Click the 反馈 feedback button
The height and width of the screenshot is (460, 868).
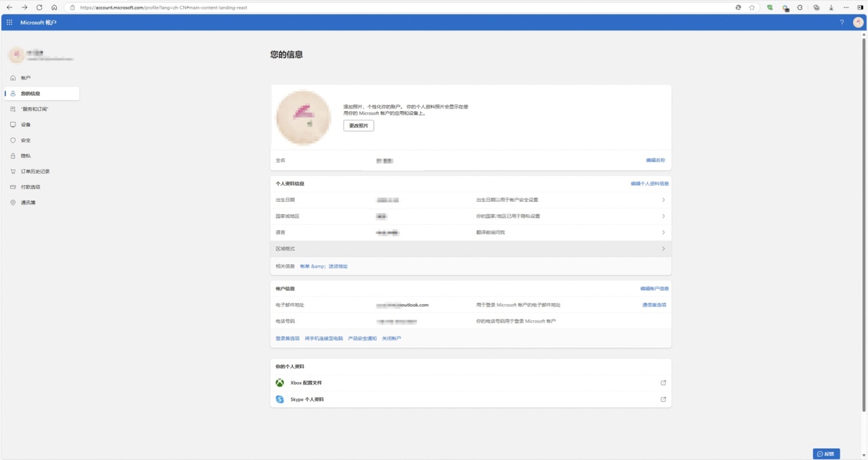826,454
